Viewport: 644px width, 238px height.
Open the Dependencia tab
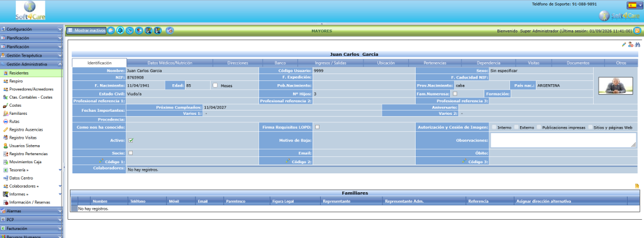click(x=488, y=63)
